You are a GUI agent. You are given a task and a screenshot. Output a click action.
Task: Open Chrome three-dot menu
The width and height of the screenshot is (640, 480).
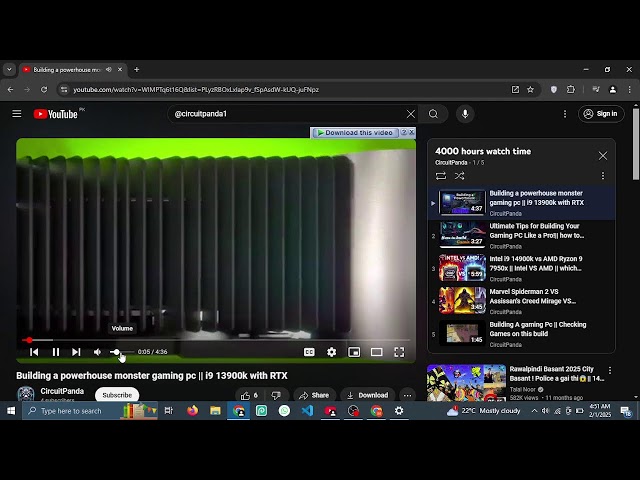click(x=629, y=89)
